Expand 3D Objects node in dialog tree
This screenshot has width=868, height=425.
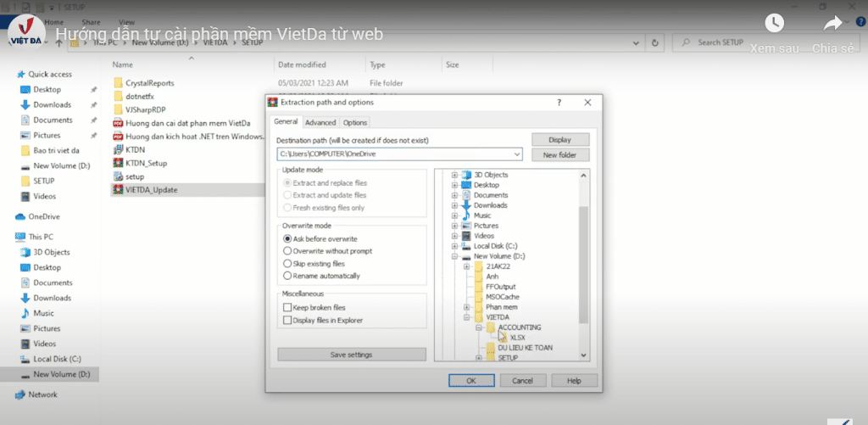point(455,175)
